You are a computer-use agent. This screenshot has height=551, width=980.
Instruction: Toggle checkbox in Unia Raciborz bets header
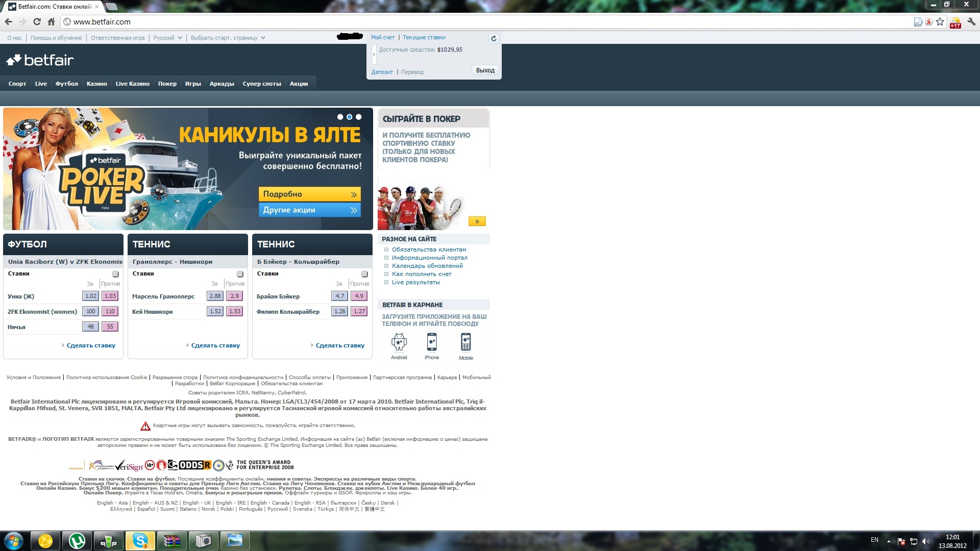[x=115, y=274]
